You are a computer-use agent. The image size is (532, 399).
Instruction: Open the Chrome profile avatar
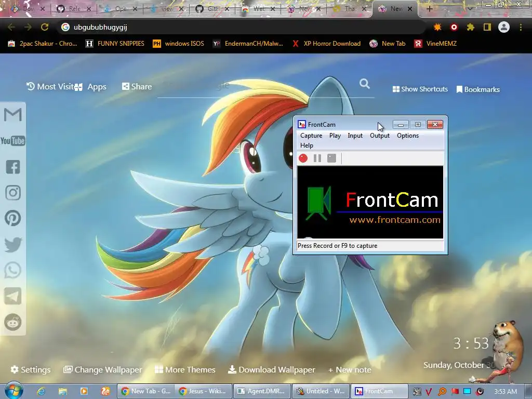(504, 27)
